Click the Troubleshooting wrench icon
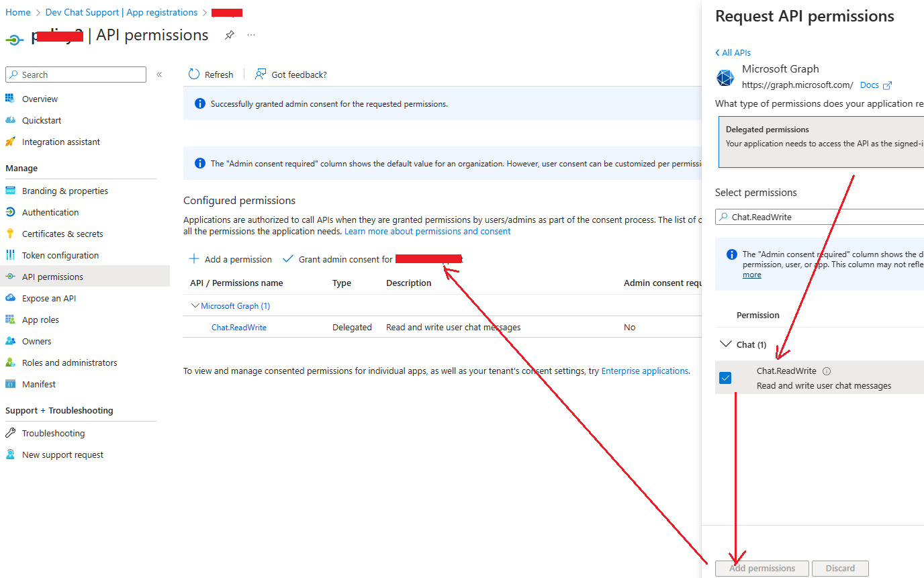The width and height of the screenshot is (924, 578). (10, 433)
